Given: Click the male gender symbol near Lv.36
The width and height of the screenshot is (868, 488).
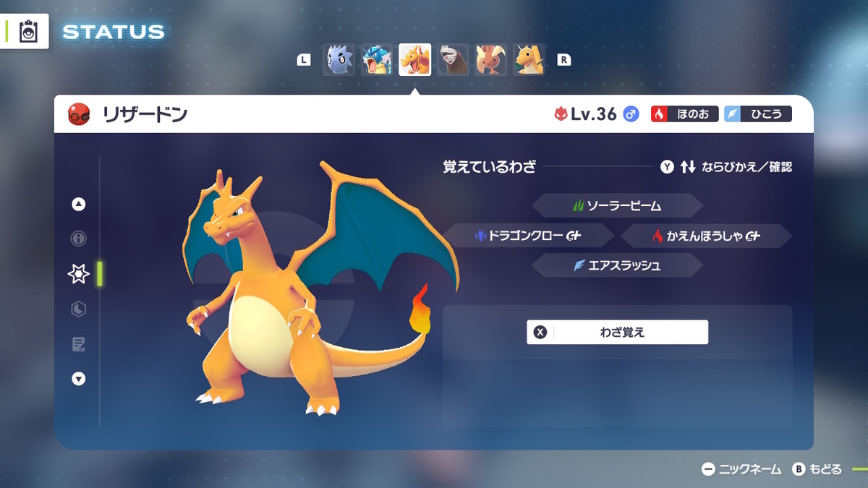Looking at the screenshot, I should pos(630,114).
